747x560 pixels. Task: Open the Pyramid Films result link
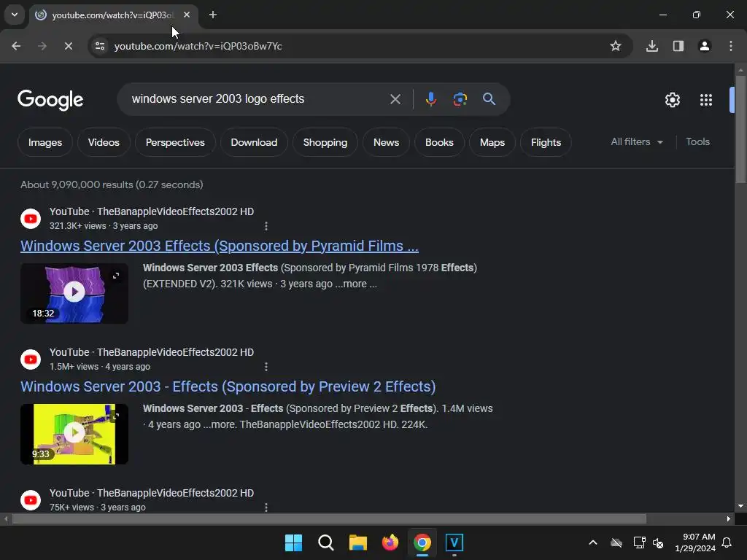tap(220, 246)
